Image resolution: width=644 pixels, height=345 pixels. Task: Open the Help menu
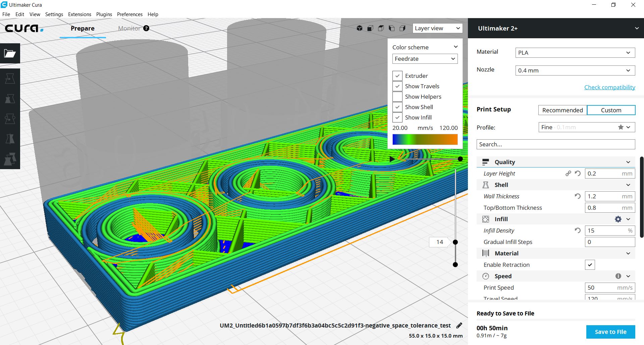point(153,14)
